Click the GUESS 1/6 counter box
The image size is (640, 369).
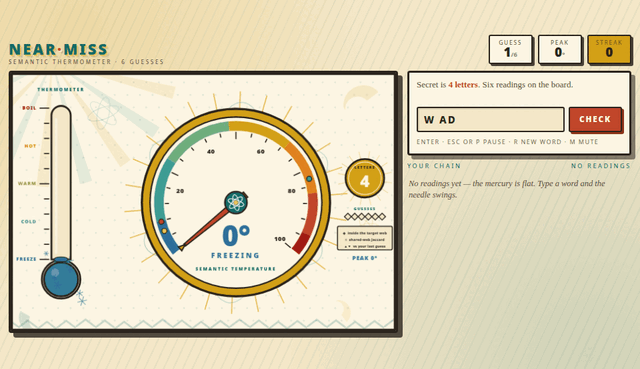[511, 49]
